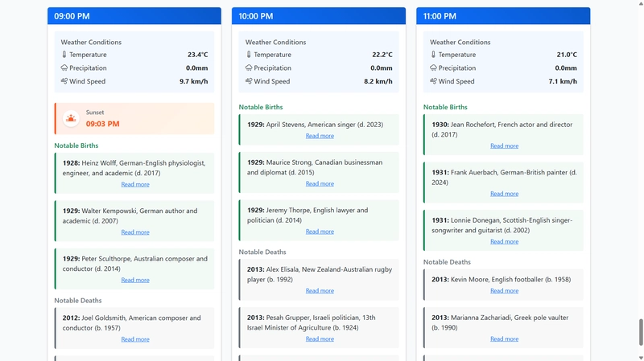Image resolution: width=644 pixels, height=361 pixels.
Task: Click the wind icon in 09:00 PM card
Action: 64,81
